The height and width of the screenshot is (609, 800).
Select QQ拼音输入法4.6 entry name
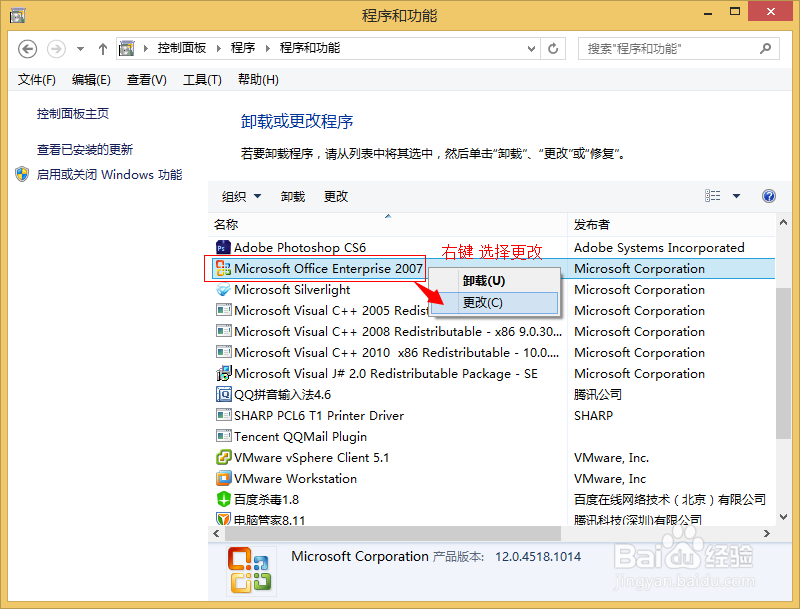pos(282,394)
